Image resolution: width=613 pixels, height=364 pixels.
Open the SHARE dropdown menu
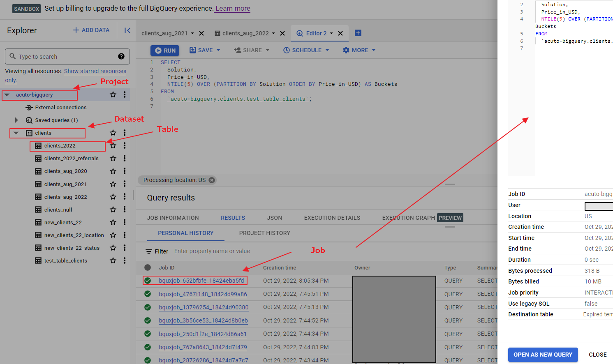[268, 50]
